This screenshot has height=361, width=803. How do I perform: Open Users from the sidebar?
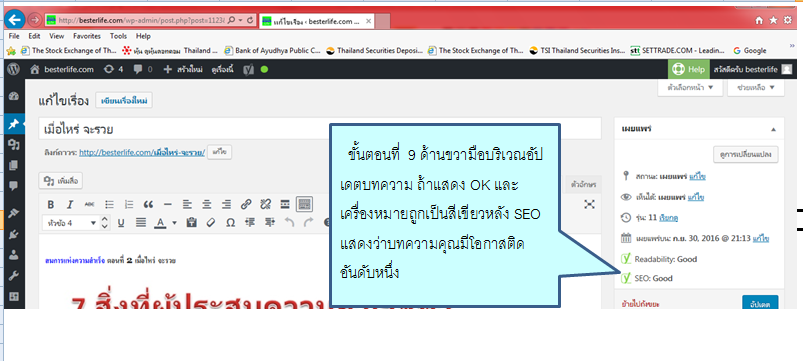[x=14, y=254]
